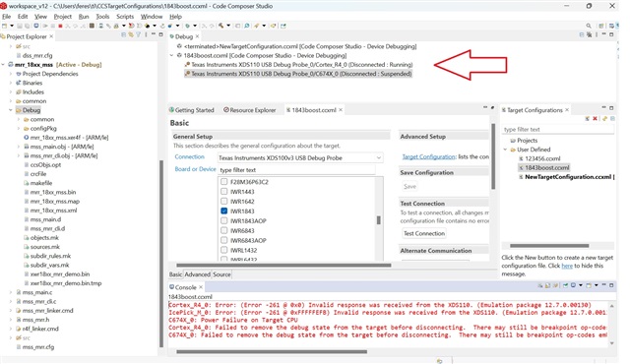The width and height of the screenshot is (630, 364).
Task: Click the editor horizontal scrollbar
Action: coord(283,265)
